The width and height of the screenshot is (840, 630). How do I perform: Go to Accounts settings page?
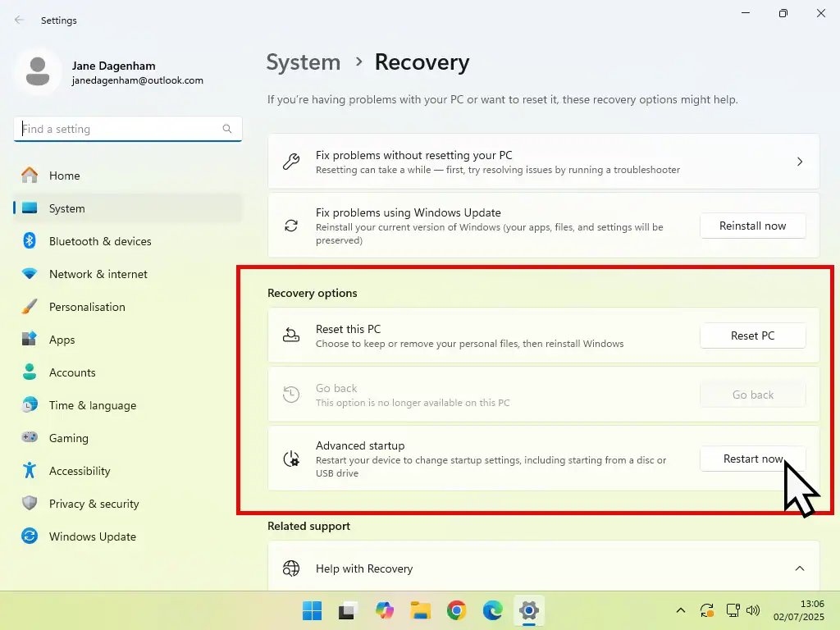point(72,372)
